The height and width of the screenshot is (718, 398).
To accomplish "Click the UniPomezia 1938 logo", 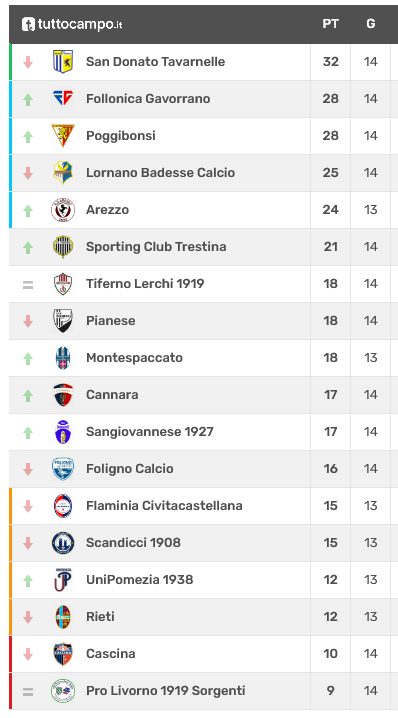I will click(63, 580).
